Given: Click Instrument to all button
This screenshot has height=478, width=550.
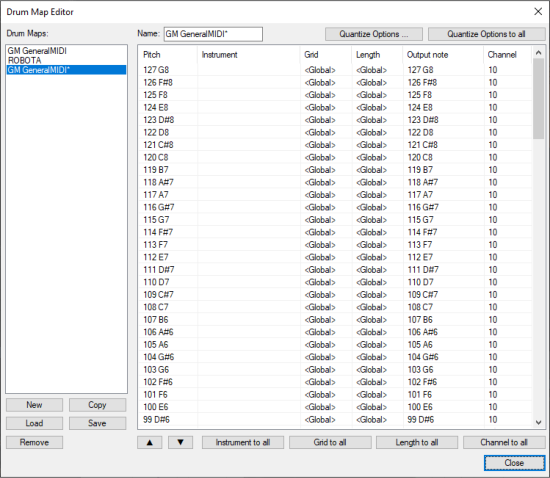Looking at the screenshot, I should pos(243,442).
